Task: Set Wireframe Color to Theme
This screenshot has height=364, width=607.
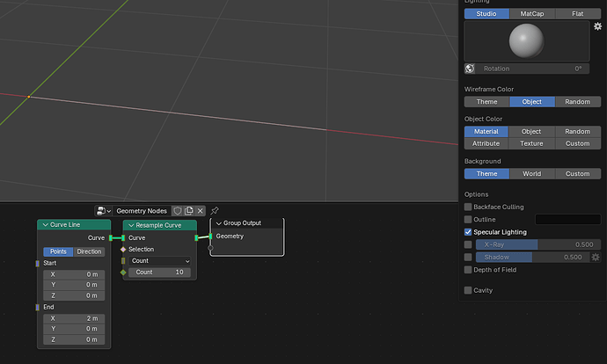Action: [486, 102]
